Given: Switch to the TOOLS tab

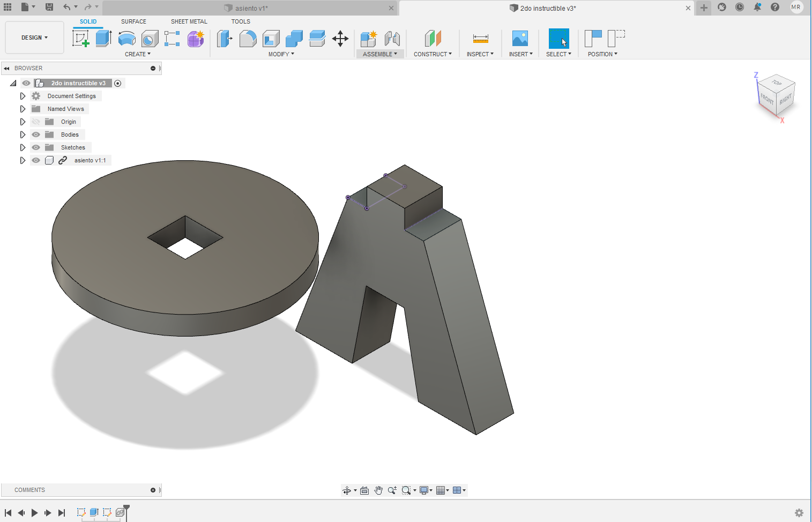Looking at the screenshot, I should [x=241, y=21].
